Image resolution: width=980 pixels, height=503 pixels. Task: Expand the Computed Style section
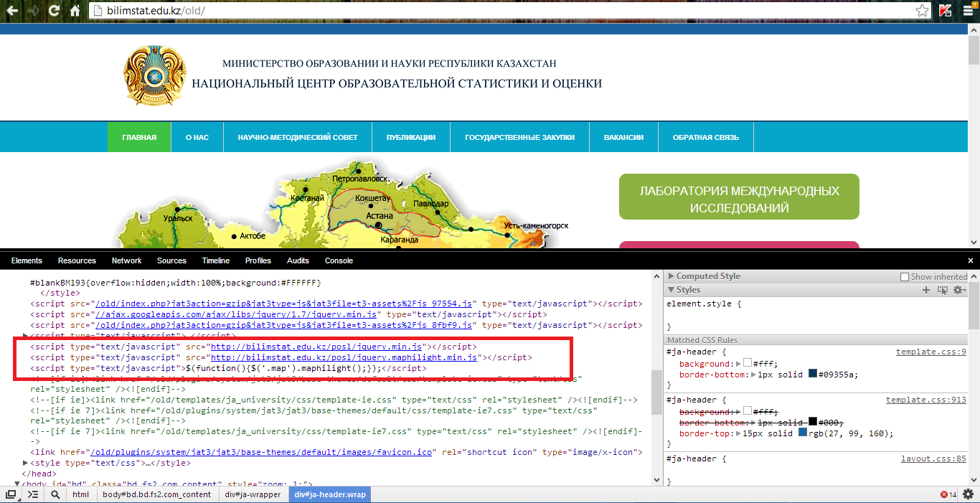(672, 276)
